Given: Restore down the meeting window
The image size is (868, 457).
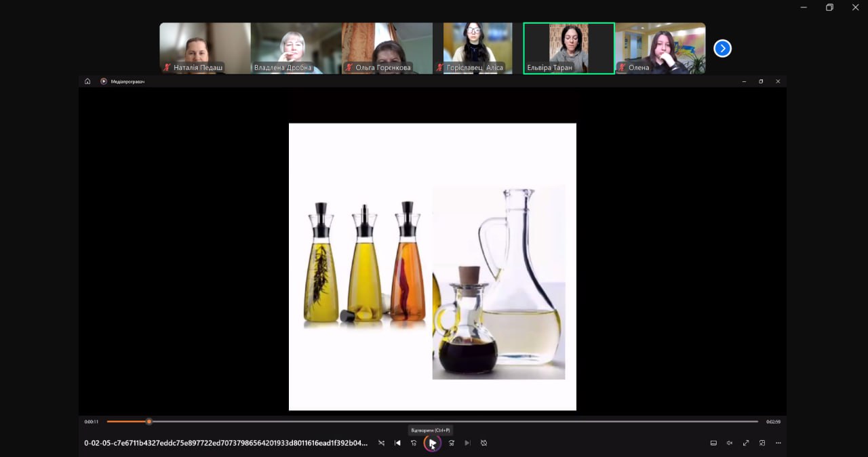Looking at the screenshot, I should [829, 7].
